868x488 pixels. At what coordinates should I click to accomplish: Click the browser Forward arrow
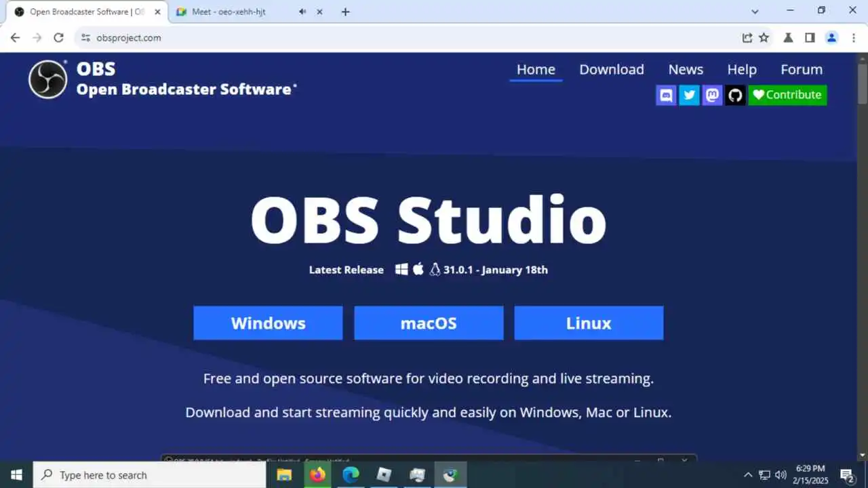tap(37, 38)
